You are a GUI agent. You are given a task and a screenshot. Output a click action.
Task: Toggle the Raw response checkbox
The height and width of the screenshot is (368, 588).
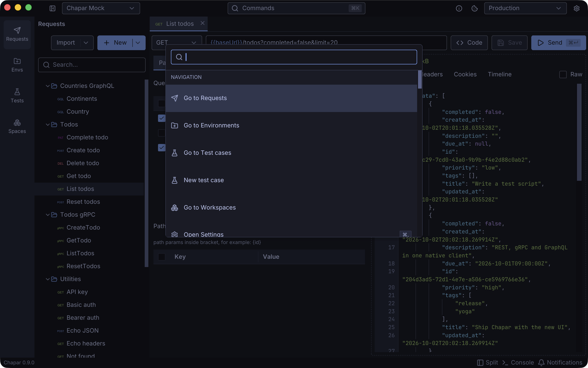pos(563,75)
